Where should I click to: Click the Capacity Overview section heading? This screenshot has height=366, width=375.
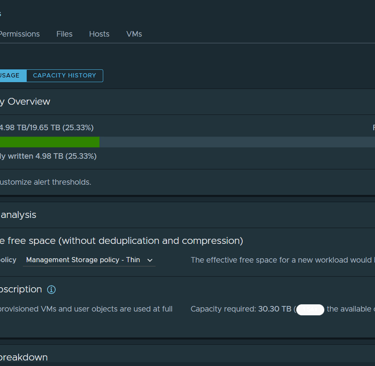(25, 102)
